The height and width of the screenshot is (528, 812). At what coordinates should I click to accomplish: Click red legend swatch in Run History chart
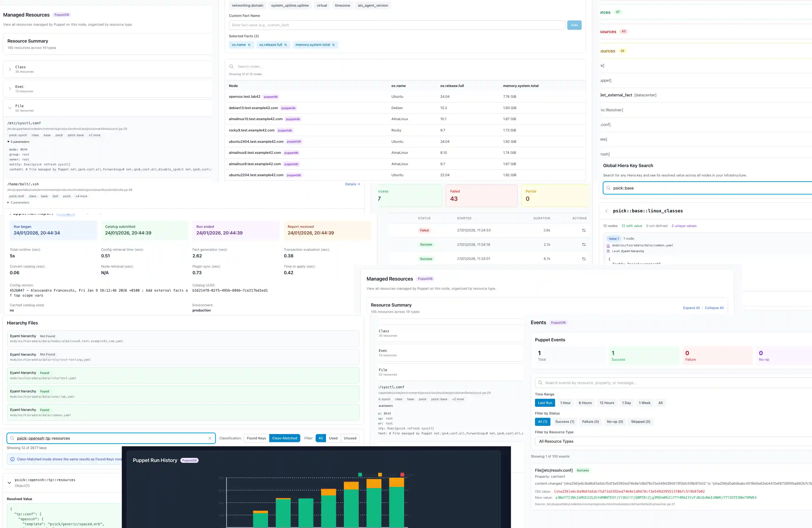(x=402, y=474)
